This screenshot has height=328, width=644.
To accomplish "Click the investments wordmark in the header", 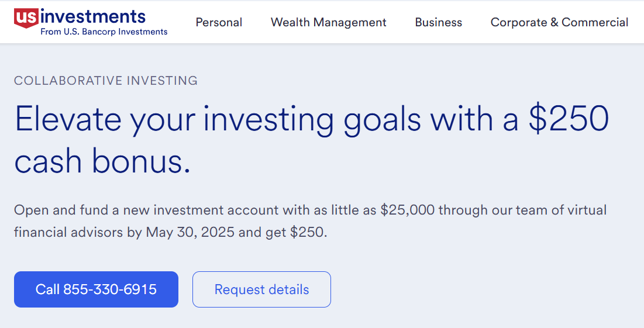I will tap(93, 16).
